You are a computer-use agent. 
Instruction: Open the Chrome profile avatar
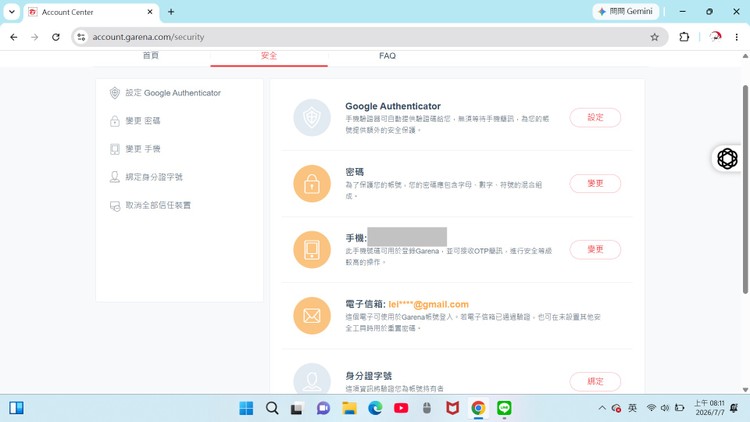coord(715,37)
